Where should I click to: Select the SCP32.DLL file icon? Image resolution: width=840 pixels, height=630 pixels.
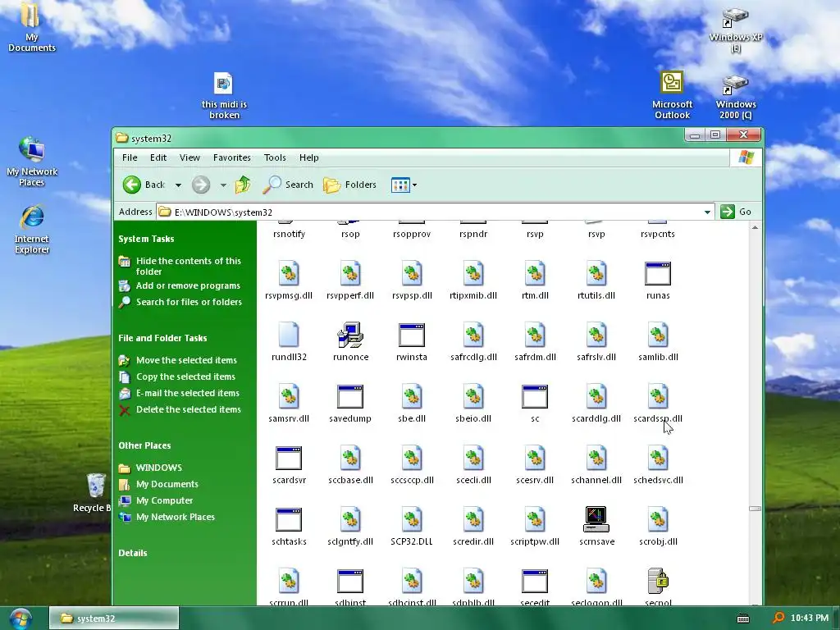coord(412,520)
